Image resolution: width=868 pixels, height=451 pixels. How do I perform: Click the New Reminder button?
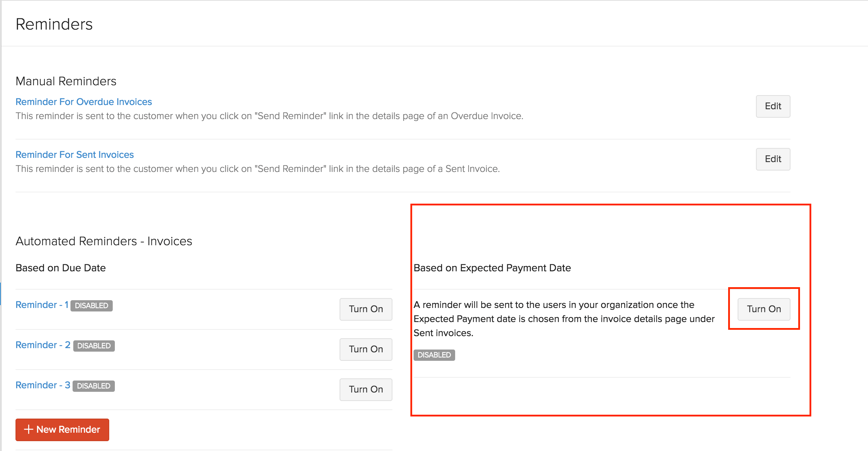62,428
